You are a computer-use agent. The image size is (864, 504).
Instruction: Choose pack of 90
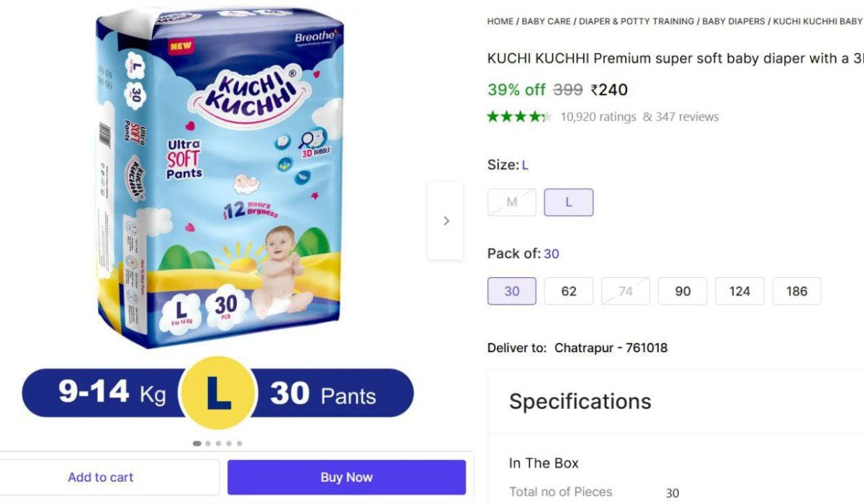[683, 291]
